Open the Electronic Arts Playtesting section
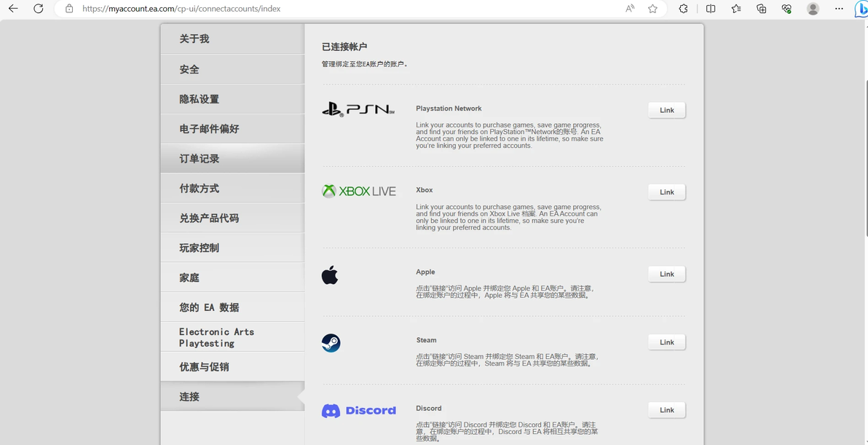868x445 pixels. coord(232,337)
